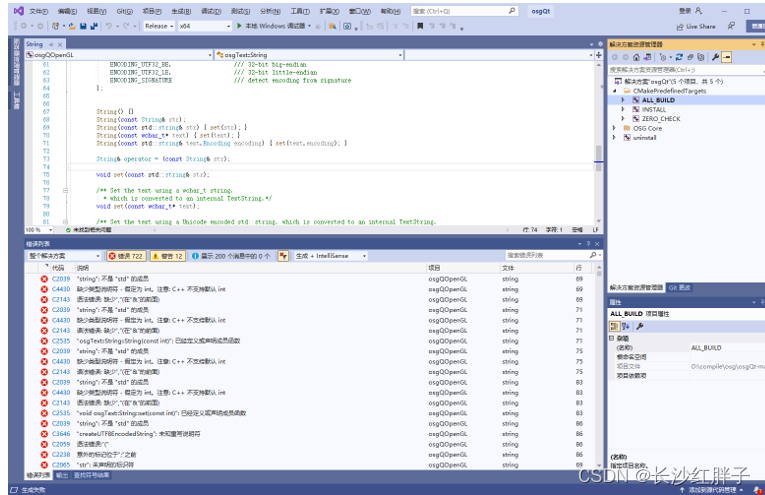The height and width of the screenshot is (495, 765).
Task: Start the Local Windows Debugger
Action: tap(273, 26)
